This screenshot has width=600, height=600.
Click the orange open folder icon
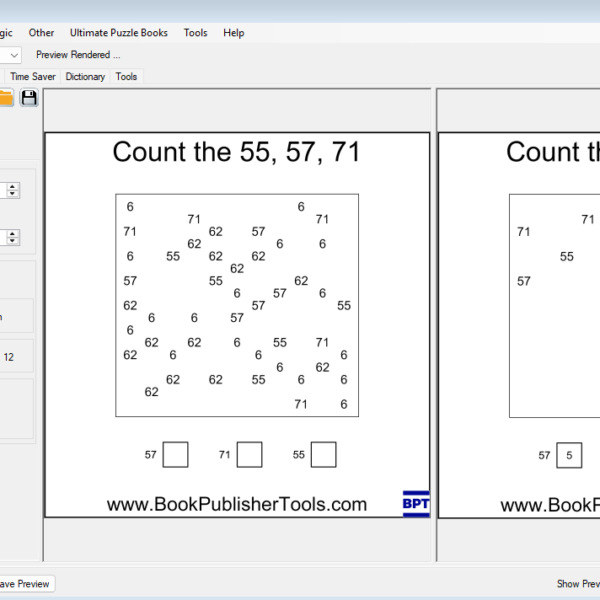[x=5, y=97]
